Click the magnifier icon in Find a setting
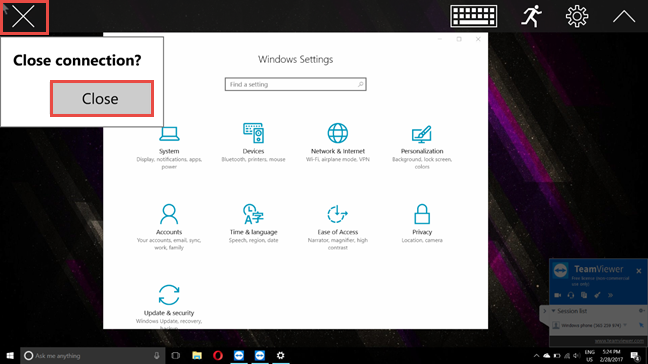The image size is (648, 364). click(x=360, y=84)
